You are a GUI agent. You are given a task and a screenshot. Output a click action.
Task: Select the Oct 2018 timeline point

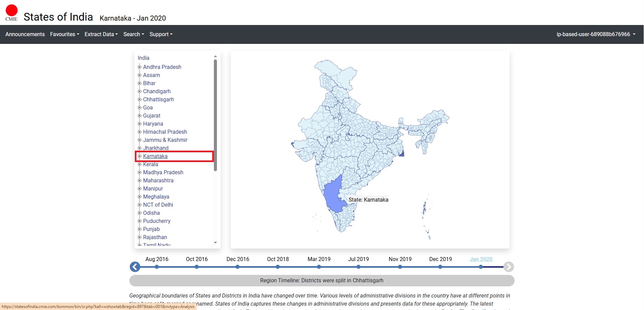[x=278, y=266]
